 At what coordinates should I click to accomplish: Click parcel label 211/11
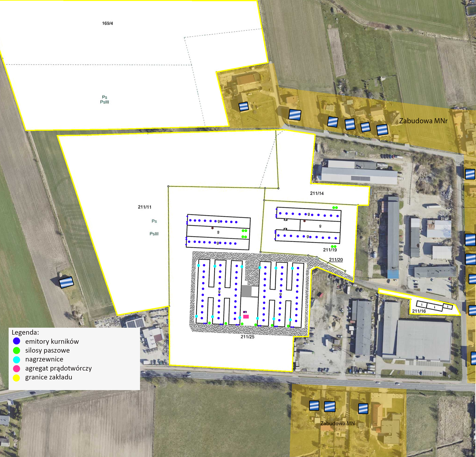(x=144, y=207)
